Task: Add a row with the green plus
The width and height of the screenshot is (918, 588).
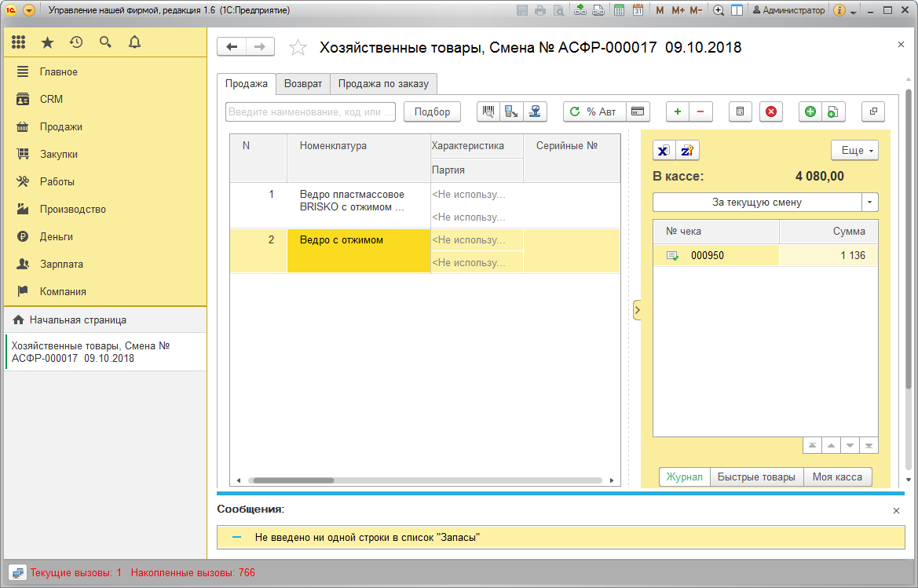Action: pos(678,111)
